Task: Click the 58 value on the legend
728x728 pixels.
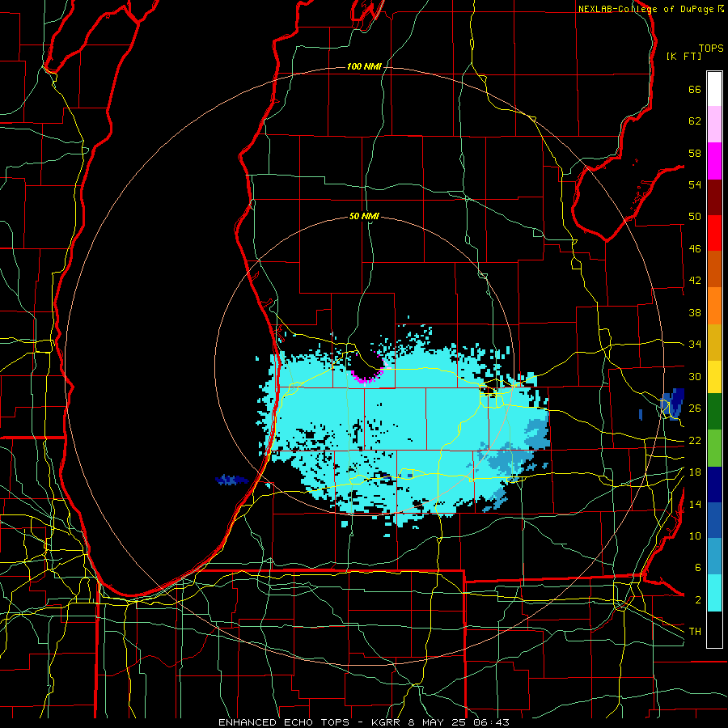Action: 695,153
